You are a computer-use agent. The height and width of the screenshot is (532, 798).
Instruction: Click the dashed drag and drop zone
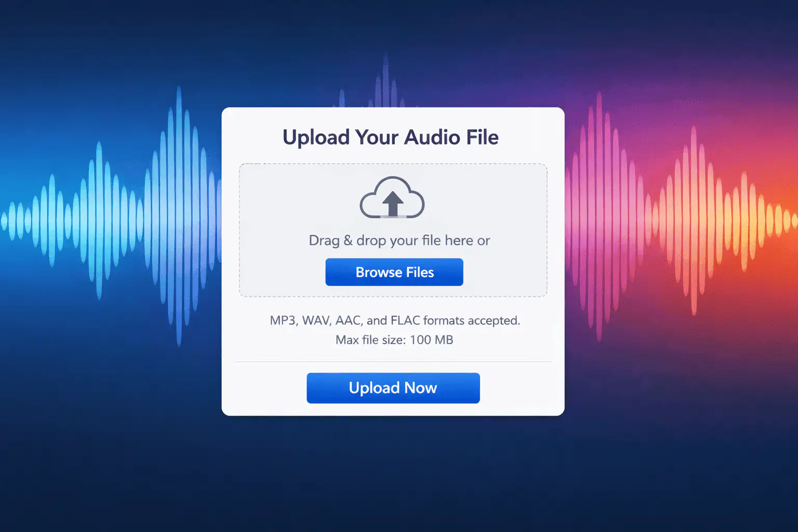coord(393,230)
